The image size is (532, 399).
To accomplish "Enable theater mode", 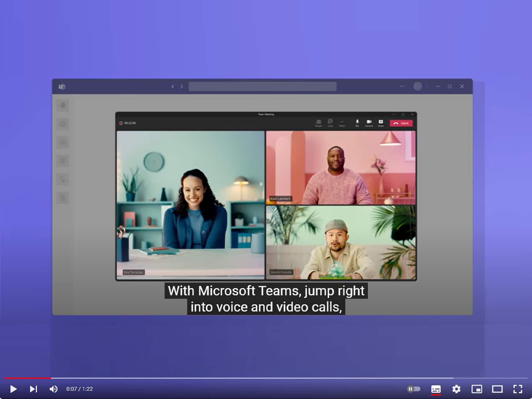I will point(497,389).
